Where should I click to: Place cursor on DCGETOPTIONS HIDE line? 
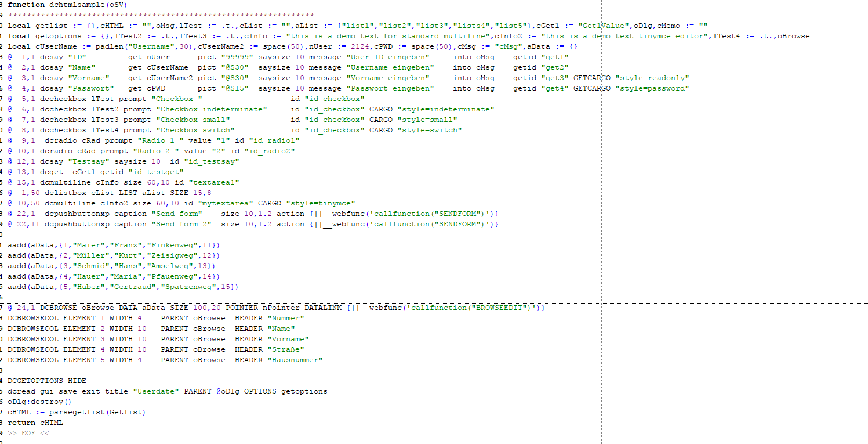47,381
